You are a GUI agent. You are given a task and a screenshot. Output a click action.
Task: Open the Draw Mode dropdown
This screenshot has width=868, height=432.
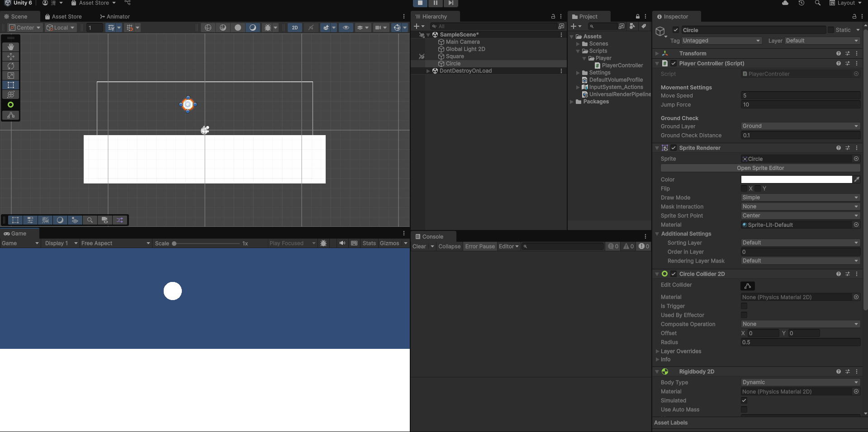pyautogui.click(x=800, y=197)
